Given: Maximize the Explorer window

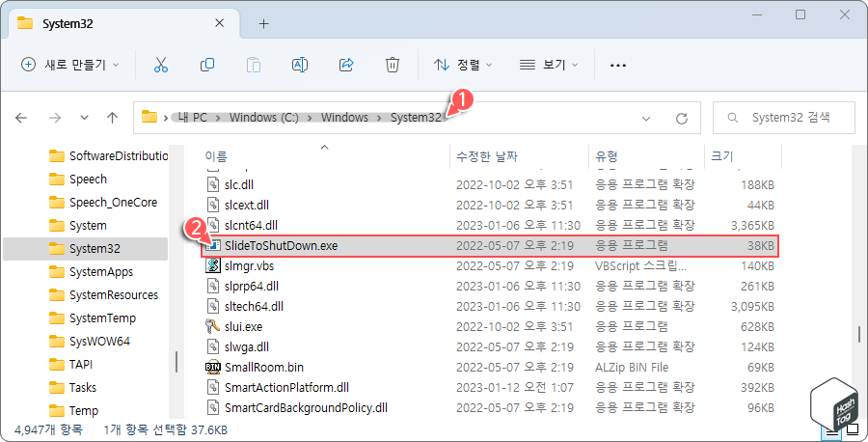Looking at the screenshot, I should (x=800, y=14).
